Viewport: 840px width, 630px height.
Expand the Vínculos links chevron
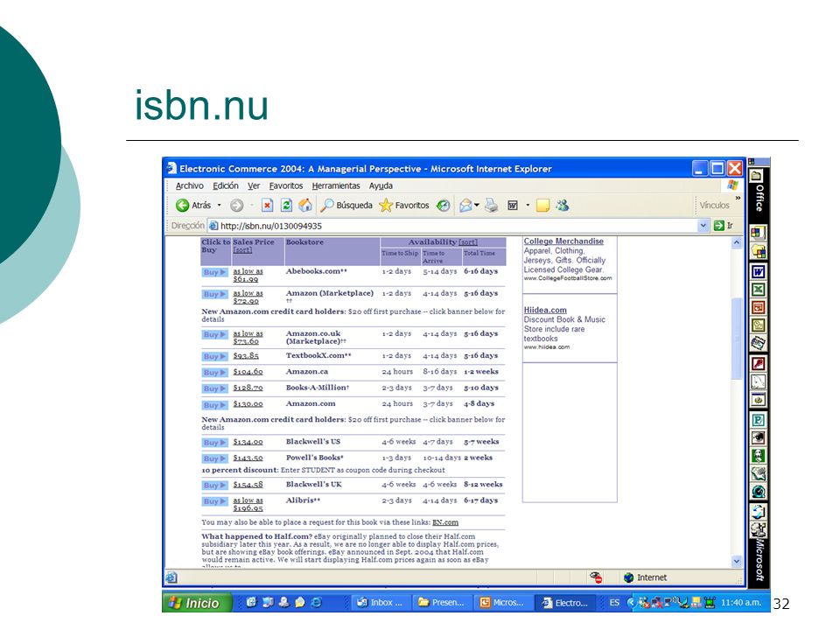pos(738,199)
